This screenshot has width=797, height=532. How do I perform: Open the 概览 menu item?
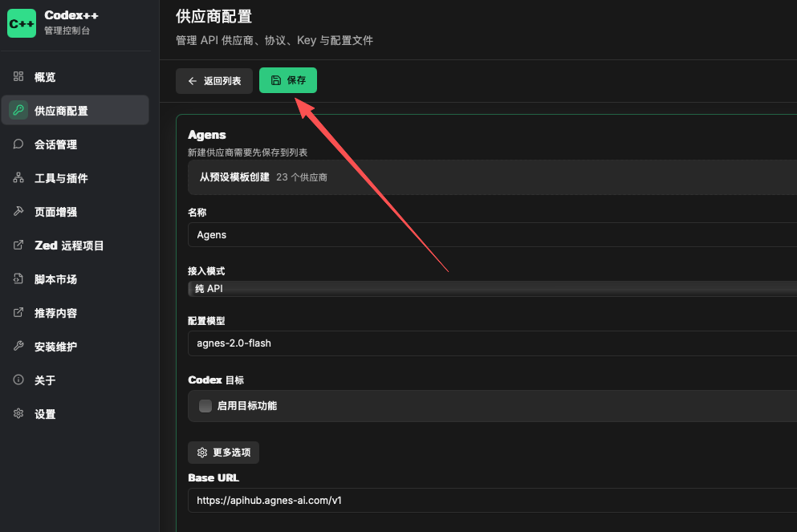[75, 77]
